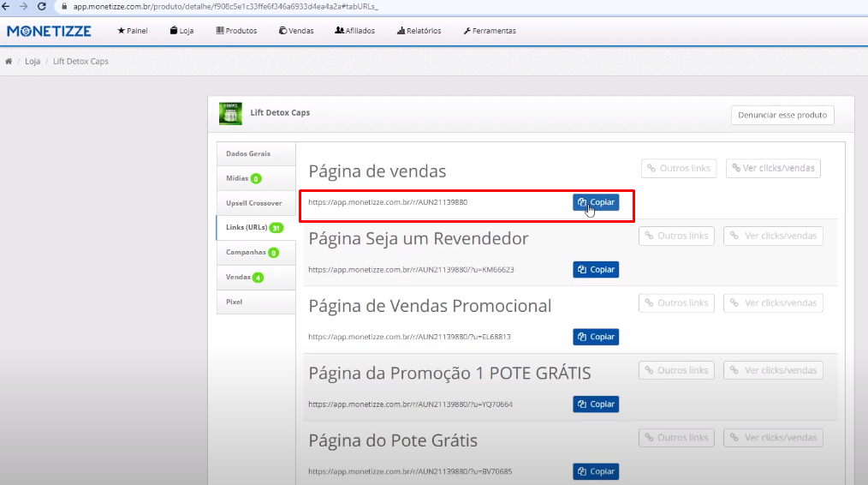Viewport: 868px width, 485px height.
Task: Click the Lift Detox Caps product title
Action: click(280, 112)
